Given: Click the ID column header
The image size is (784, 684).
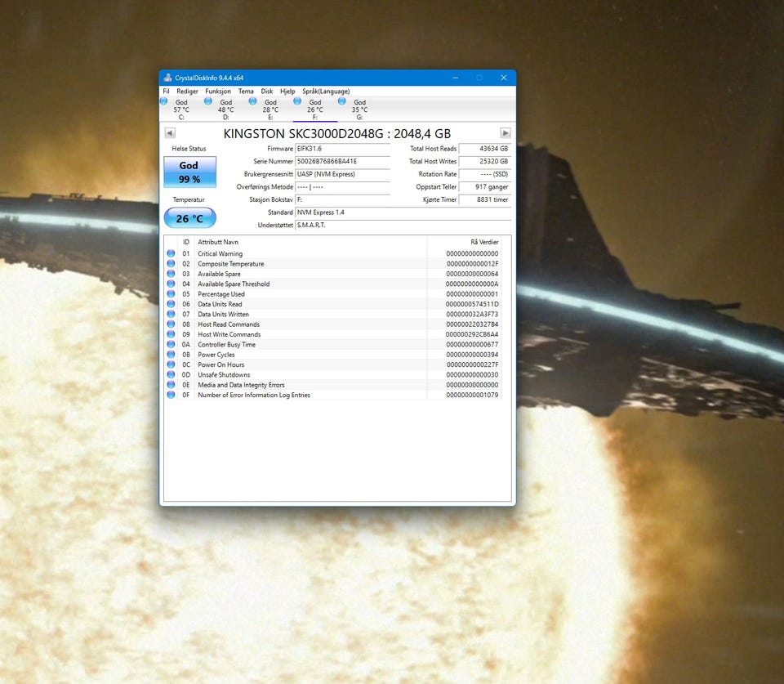Looking at the screenshot, I should tap(186, 242).
